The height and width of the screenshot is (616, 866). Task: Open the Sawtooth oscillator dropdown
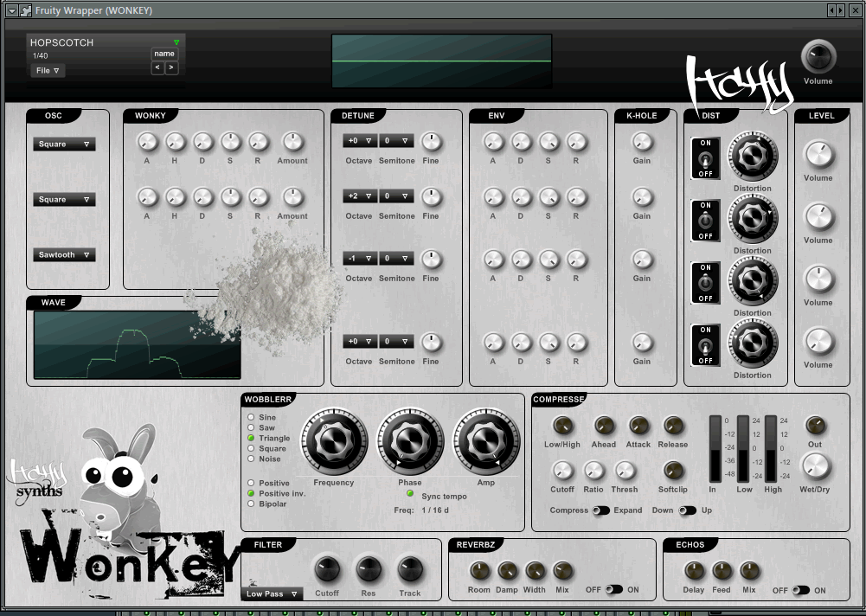click(x=64, y=254)
